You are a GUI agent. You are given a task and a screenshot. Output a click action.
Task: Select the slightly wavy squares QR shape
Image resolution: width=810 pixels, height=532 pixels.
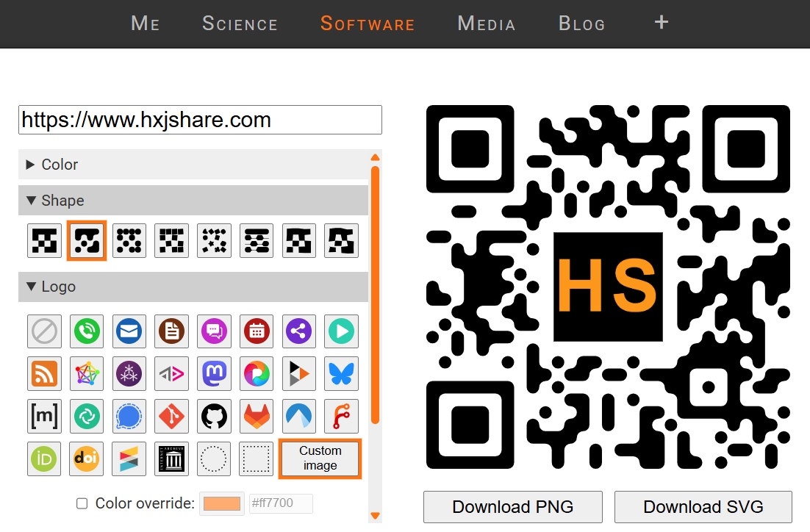(x=299, y=241)
